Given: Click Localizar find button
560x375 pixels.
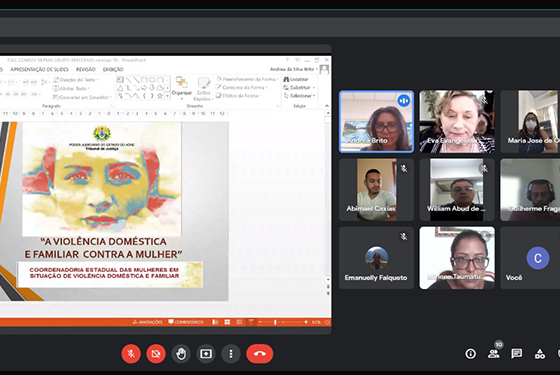Looking at the screenshot, I should pos(296,79).
